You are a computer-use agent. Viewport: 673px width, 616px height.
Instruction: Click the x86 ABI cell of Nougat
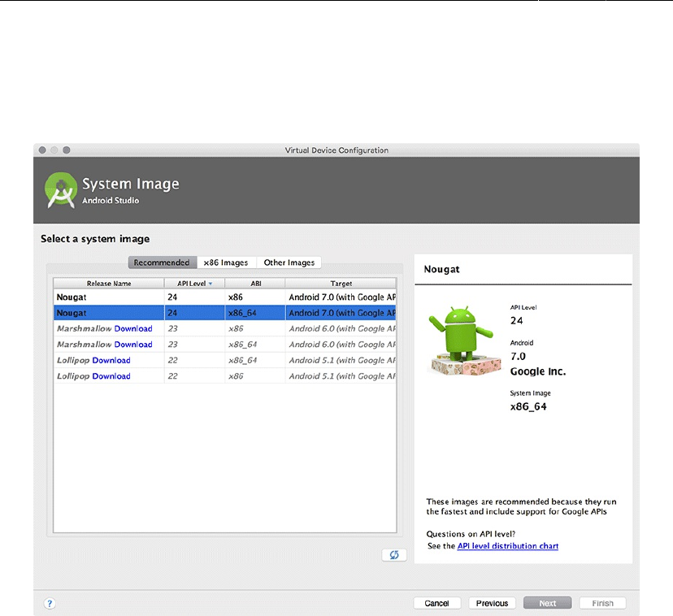tap(255, 297)
